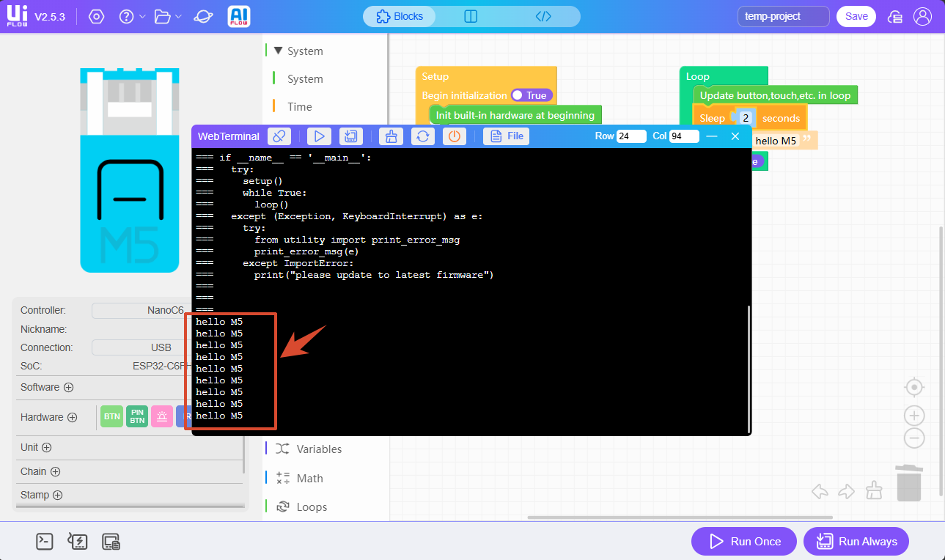Open the folder dropdown in top bar
Viewport: 945px width, 560px height.
click(x=169, y=16)
